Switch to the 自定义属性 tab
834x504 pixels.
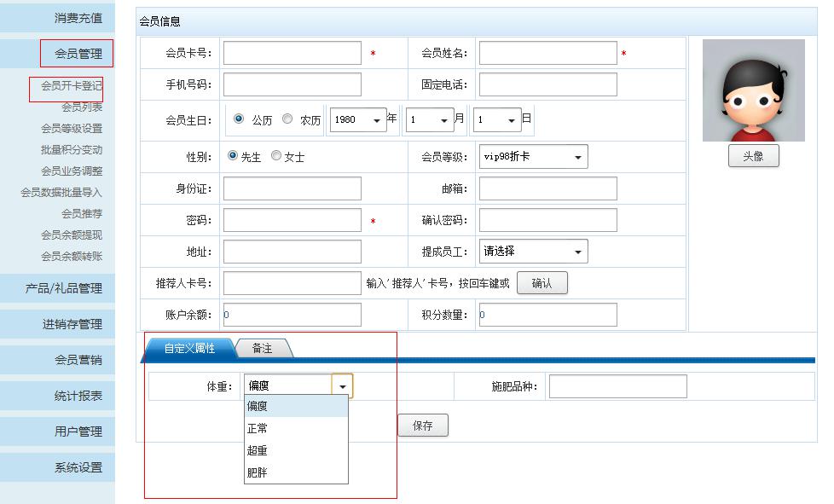pos(189,349)
